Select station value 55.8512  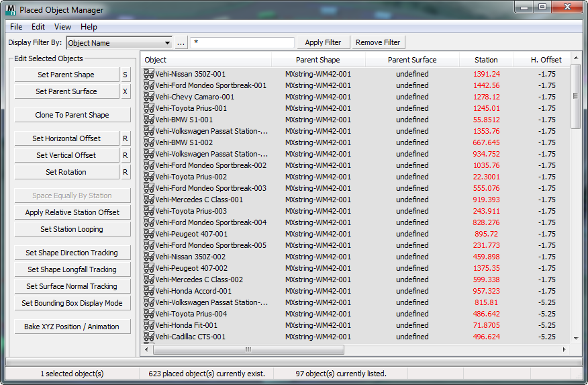click(487, 120)
